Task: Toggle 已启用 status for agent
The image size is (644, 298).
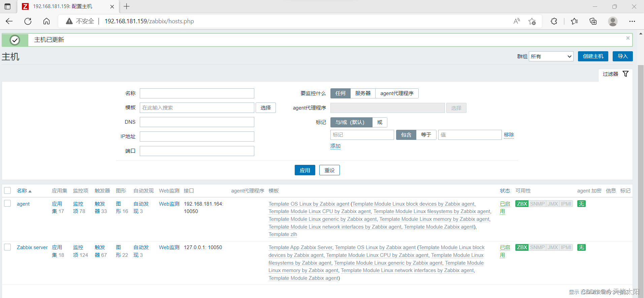Action: pyautogui.click(x=505, y=208)
